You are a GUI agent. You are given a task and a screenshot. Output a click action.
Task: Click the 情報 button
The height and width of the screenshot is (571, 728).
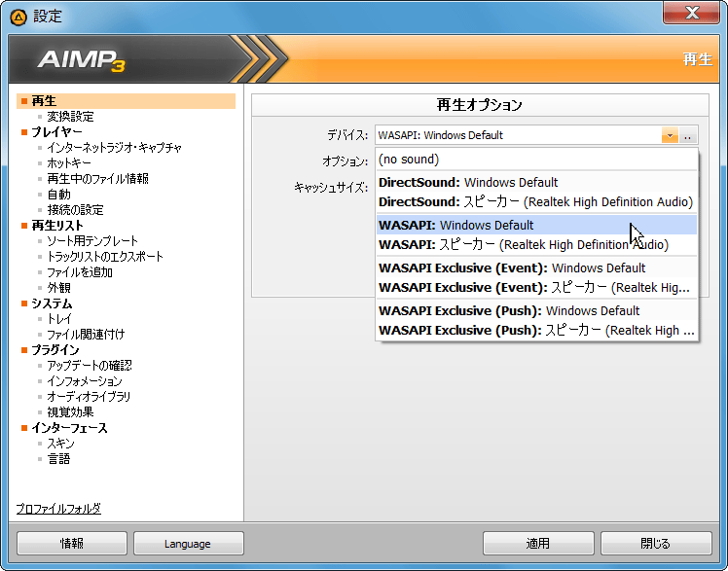coord(72,543)
